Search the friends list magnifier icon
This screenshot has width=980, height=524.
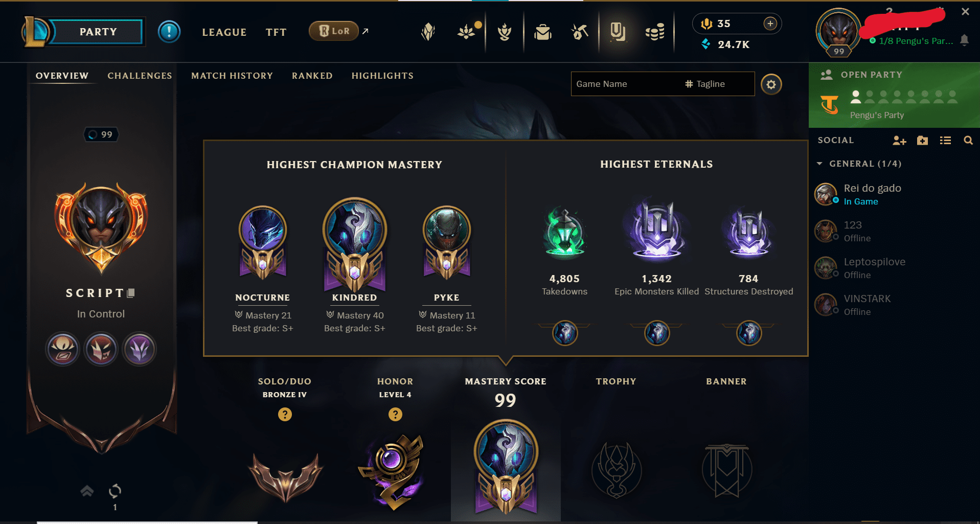pyautogui.click(x=968, y=141)
